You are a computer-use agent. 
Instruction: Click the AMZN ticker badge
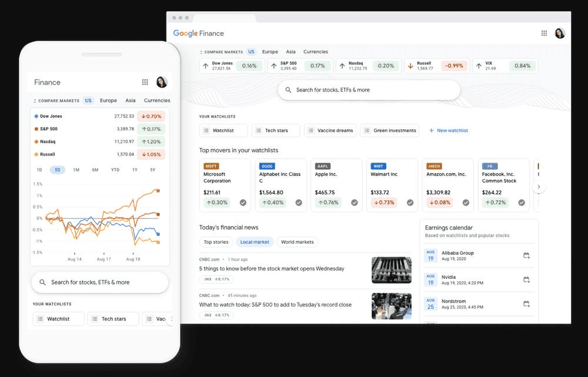pos(435,166)
